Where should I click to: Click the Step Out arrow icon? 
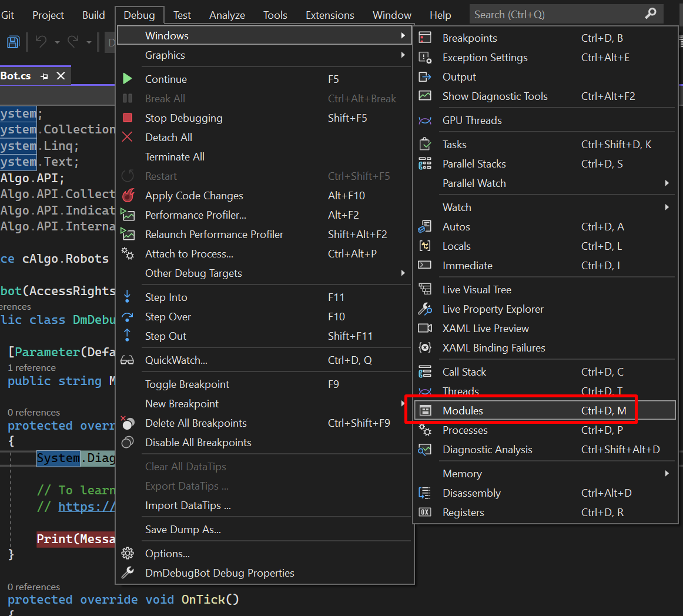pyautogui.click(x=127, y=336)
